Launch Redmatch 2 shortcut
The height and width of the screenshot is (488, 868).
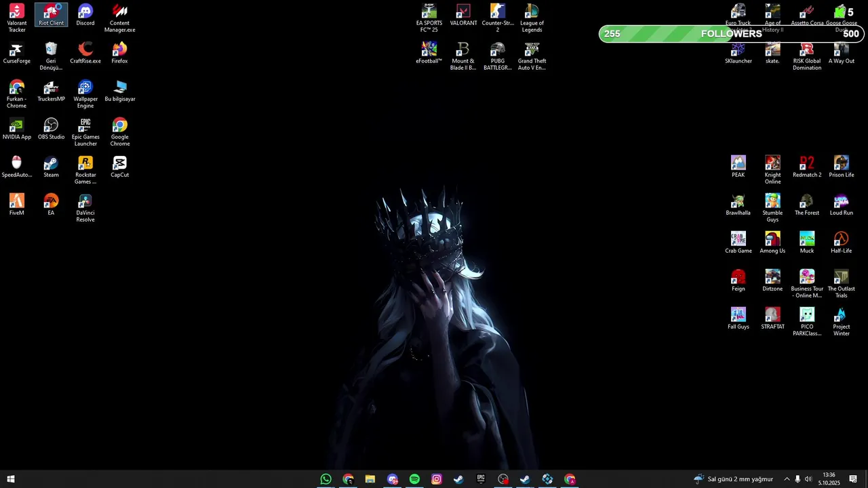(807, 167)
